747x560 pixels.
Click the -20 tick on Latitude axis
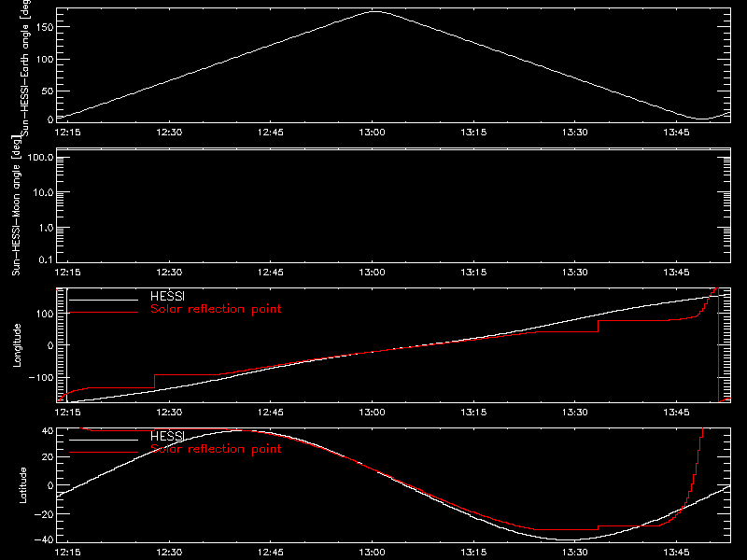(x=44, y=514)
